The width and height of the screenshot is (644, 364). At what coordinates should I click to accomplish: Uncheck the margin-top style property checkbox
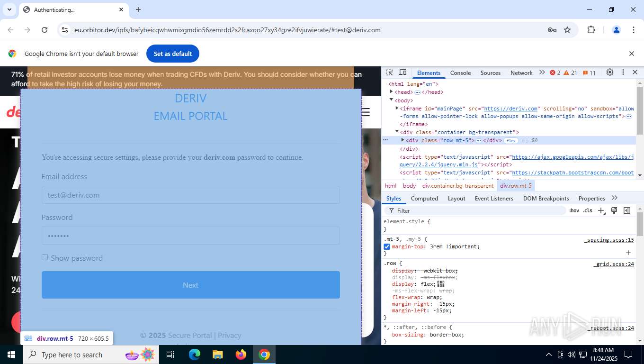pos(387,246)
